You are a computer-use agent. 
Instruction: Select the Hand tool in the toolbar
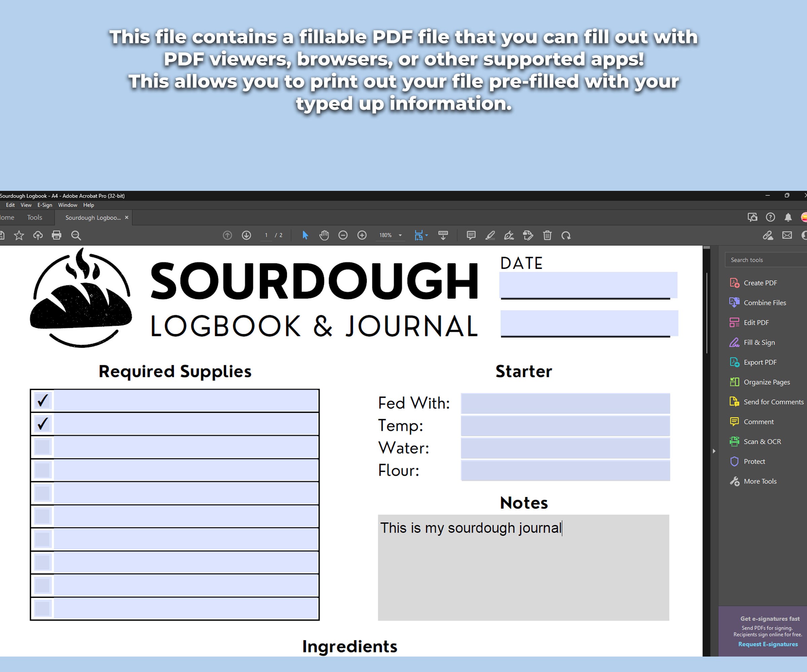coord(324,236)
